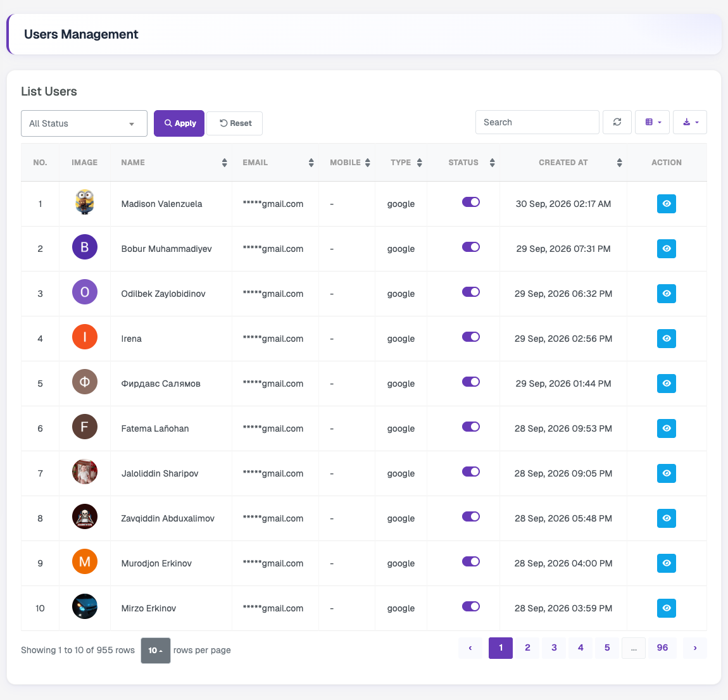Screen dimensions: 728x700
Task: Click 'Showing 1 to 10 of 955 rows'
Action: 77,651
